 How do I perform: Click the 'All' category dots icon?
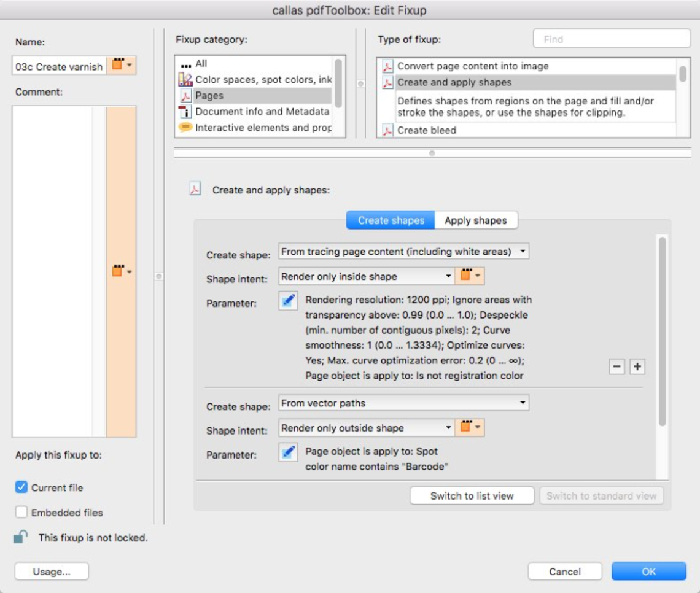[x=185, y=64]
